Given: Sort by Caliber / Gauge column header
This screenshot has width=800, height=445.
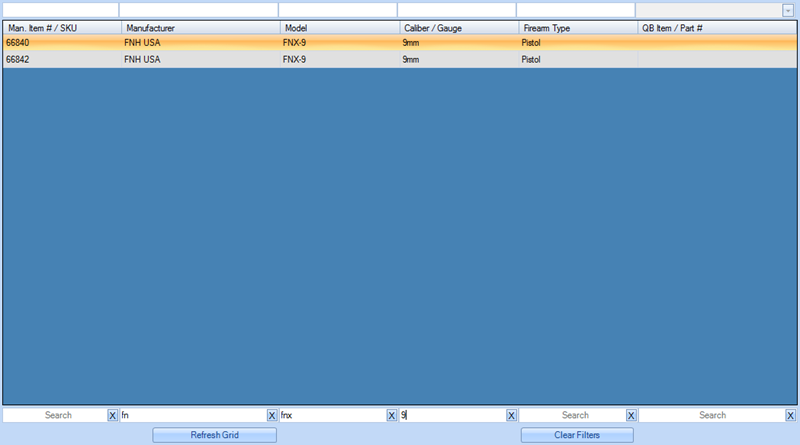Looking at the screenshot, I should click(x=459, y=28).
